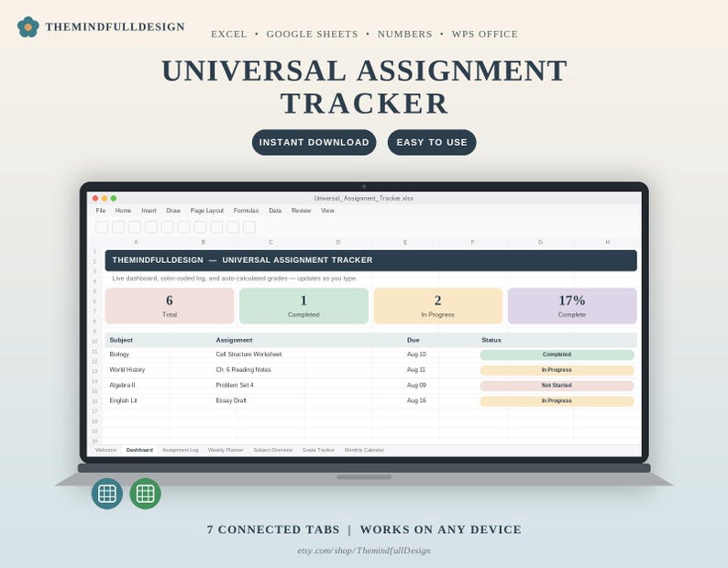
Task: Select the 'Essay Draft' assignment cell
Action: pos(231,400)
